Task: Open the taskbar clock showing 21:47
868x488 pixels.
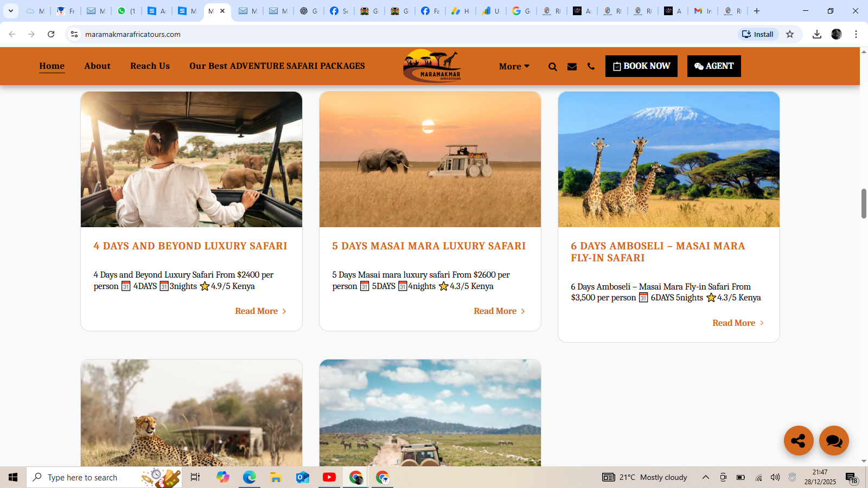Action: point(820,477)
